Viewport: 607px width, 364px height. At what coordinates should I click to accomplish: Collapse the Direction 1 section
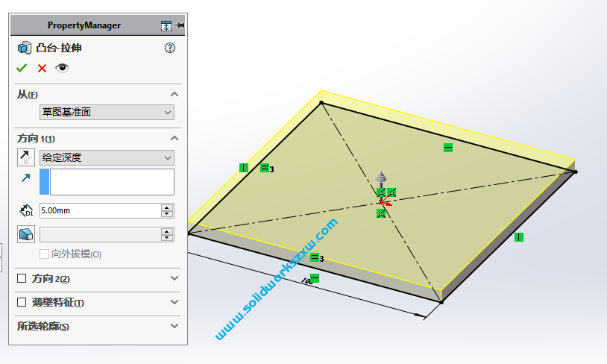coord(174,138)
